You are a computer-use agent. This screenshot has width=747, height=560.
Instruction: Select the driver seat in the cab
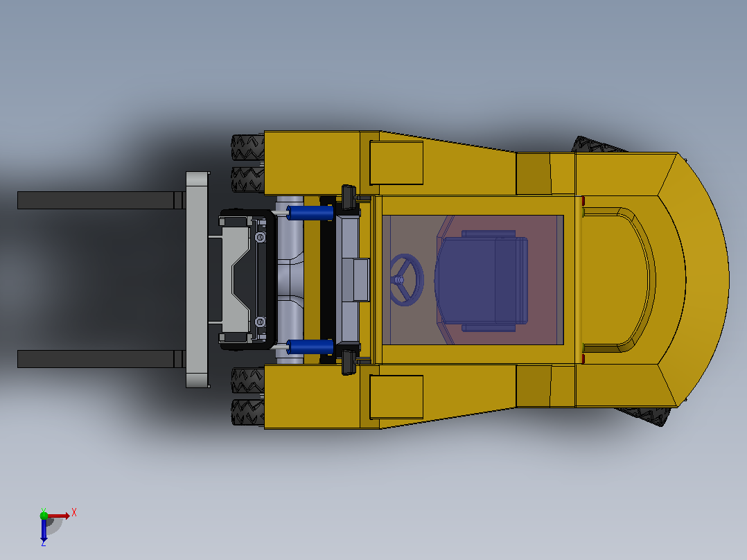tap(482, 281)
